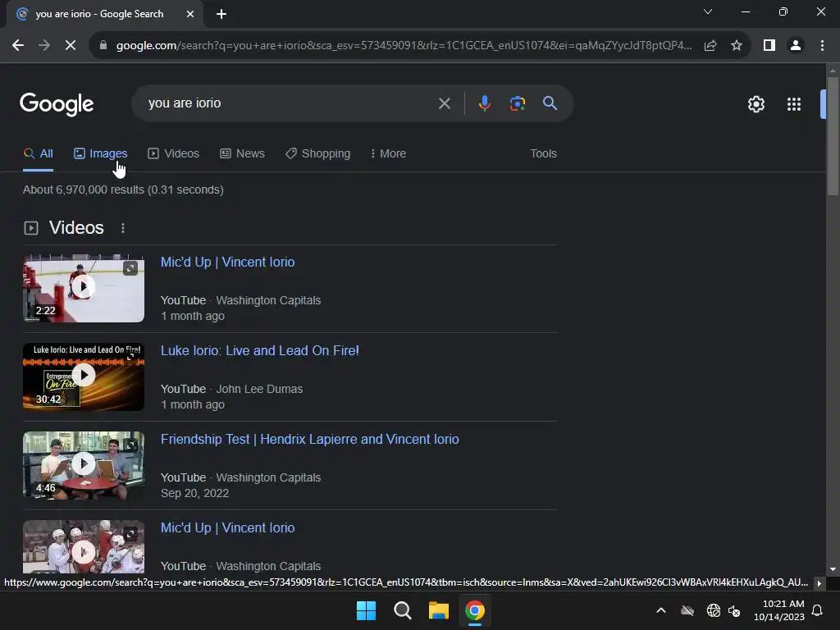
Task: Switch to the News tab
Action: point(242,153)
